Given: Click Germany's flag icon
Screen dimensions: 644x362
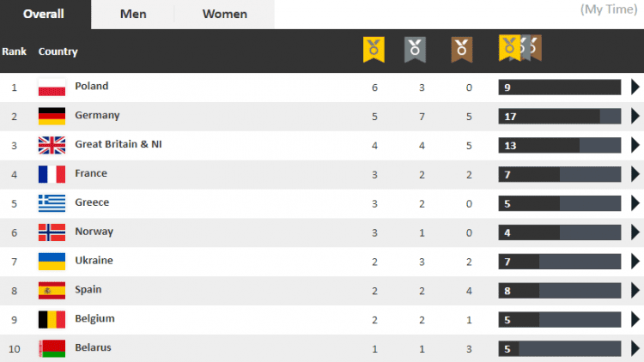Looking at the screenshot, I should click(x=52, y=116).
